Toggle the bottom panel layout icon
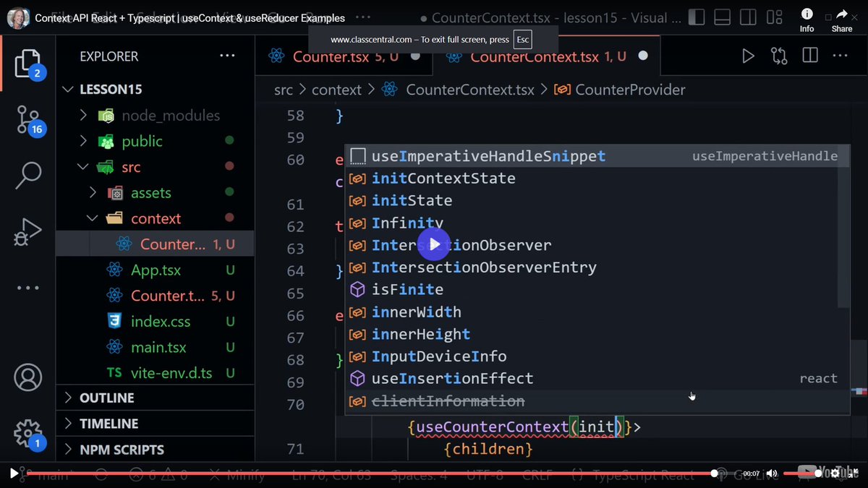This screenshot has height=488, width=868. coord(722,17)
